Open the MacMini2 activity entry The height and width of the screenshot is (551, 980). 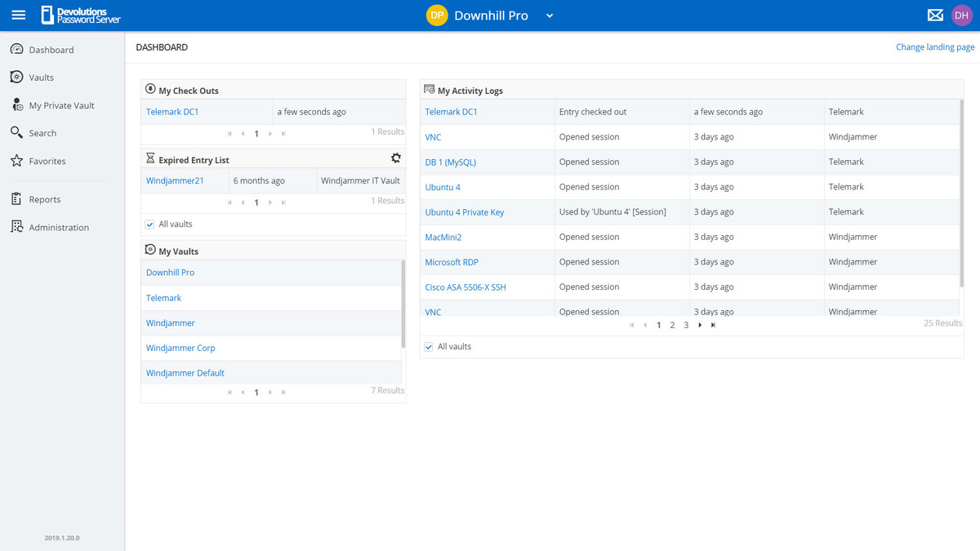point(443,238)
